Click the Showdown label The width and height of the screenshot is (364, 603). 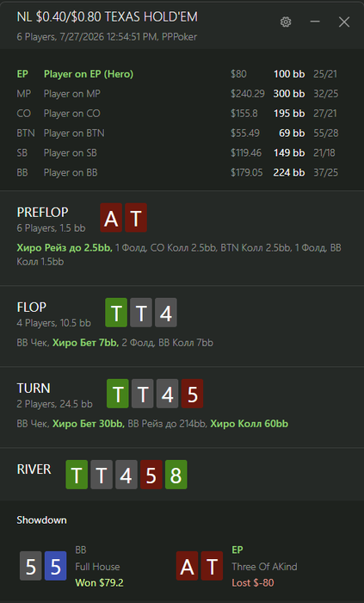(41, 520)
